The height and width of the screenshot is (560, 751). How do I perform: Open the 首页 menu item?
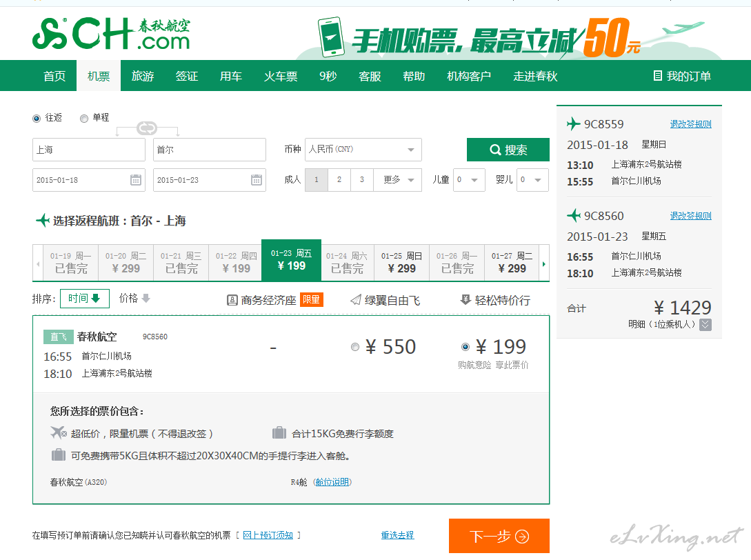click(x=54, y=76)
